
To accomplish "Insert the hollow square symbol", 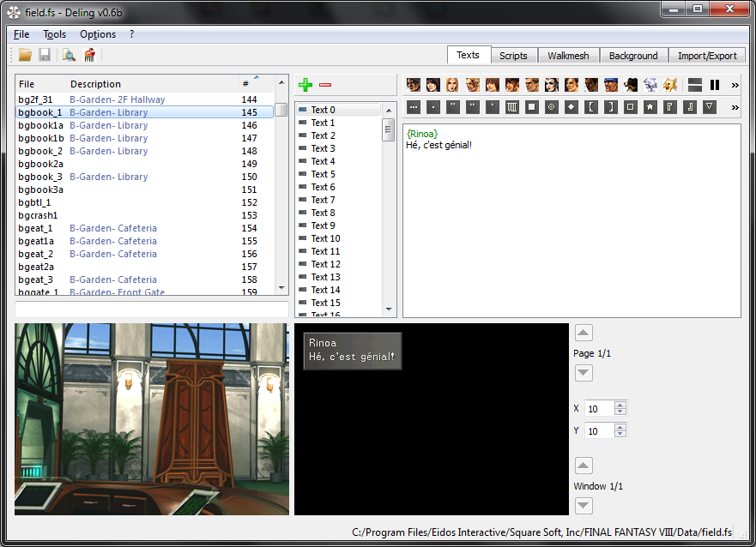I will tap(631, 107).
